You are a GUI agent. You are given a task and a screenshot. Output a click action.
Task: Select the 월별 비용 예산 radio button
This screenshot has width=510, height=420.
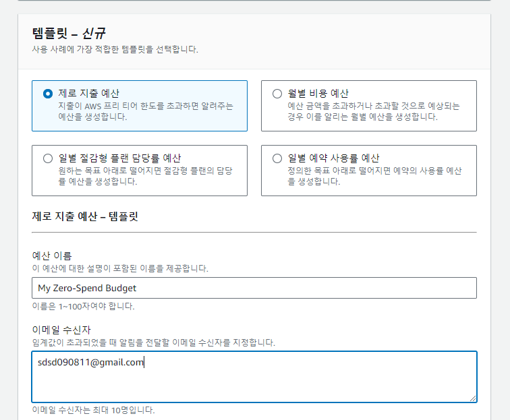coord(277,94)
